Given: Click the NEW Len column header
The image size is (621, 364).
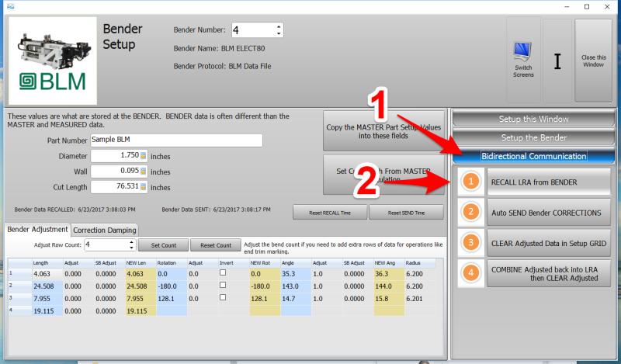Looking at the screenshot, I should coord(141,263).
